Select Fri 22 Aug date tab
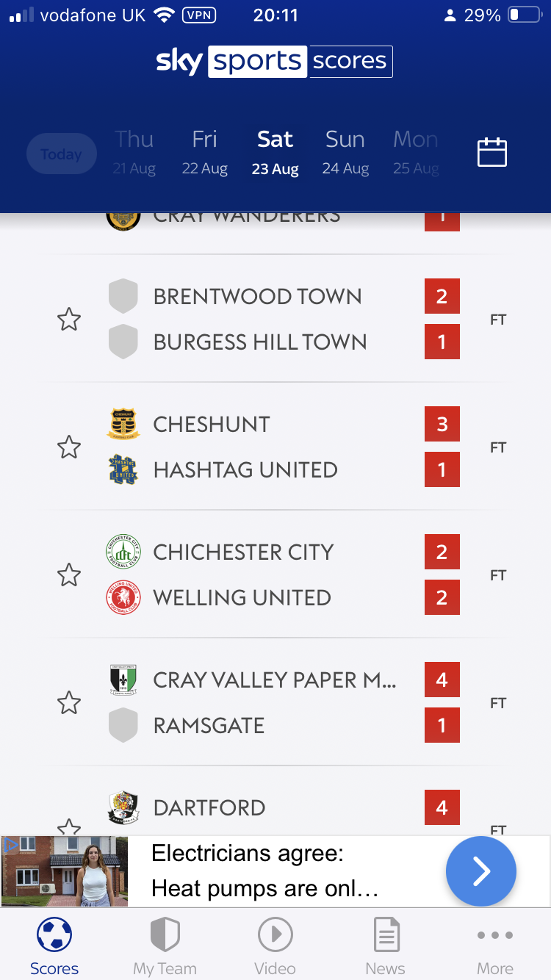This screenshot has width=551, height=980. (205, 152)
